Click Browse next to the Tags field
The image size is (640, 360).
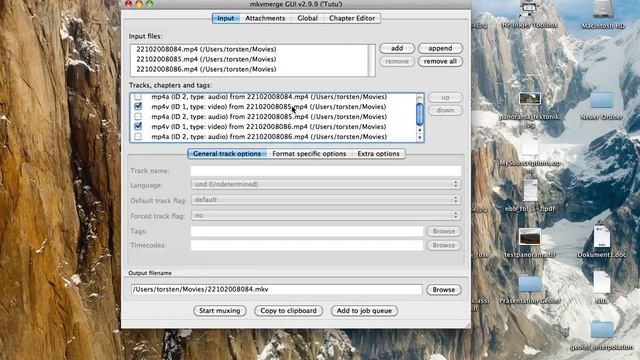(x=444, y=231)
